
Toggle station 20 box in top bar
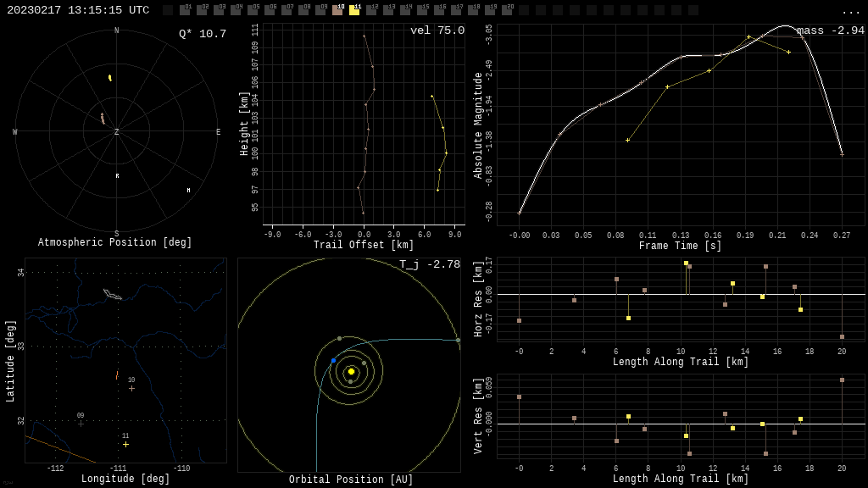(x=507, y=10)
